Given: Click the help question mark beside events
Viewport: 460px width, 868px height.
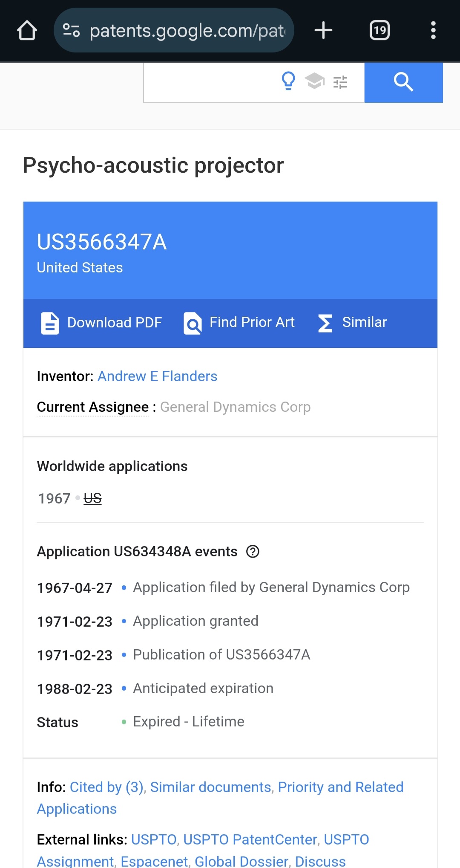Looking at the screenshot, I should pos(253,552).
